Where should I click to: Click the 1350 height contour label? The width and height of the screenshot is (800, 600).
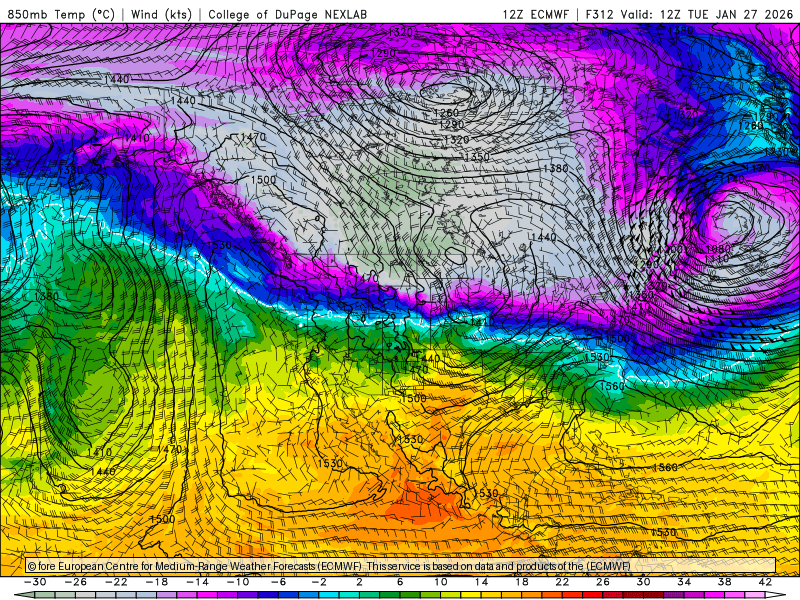(x=478, y=157)
